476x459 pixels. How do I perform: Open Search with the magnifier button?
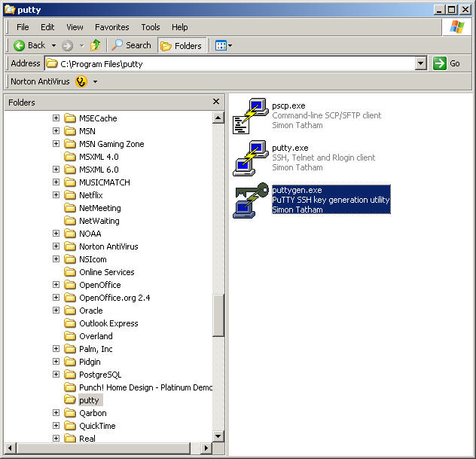coord(131,45)
